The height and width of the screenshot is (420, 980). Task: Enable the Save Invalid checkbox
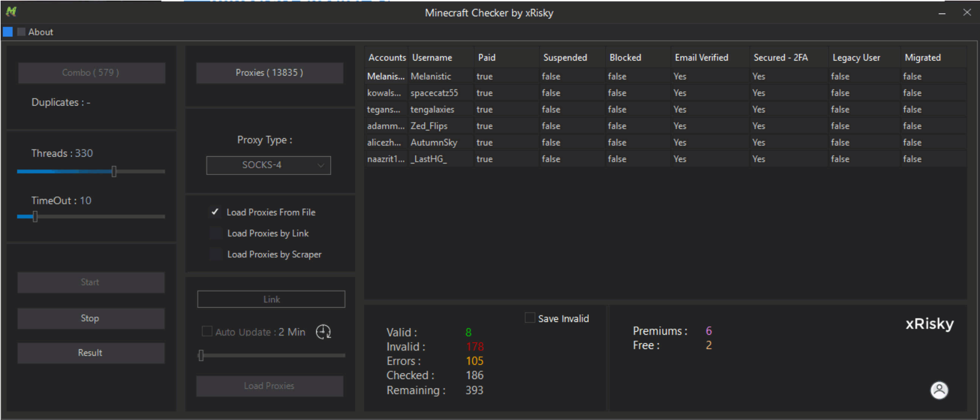click(530, 318)
